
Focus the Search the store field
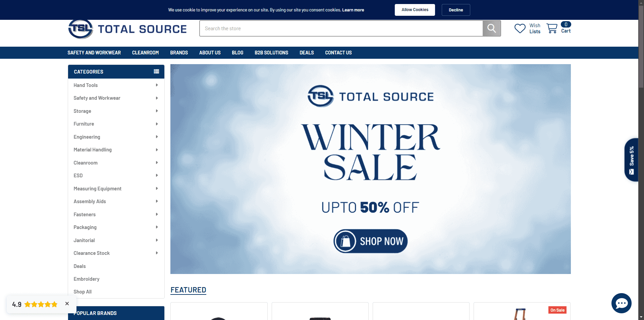tap(341, 29)
